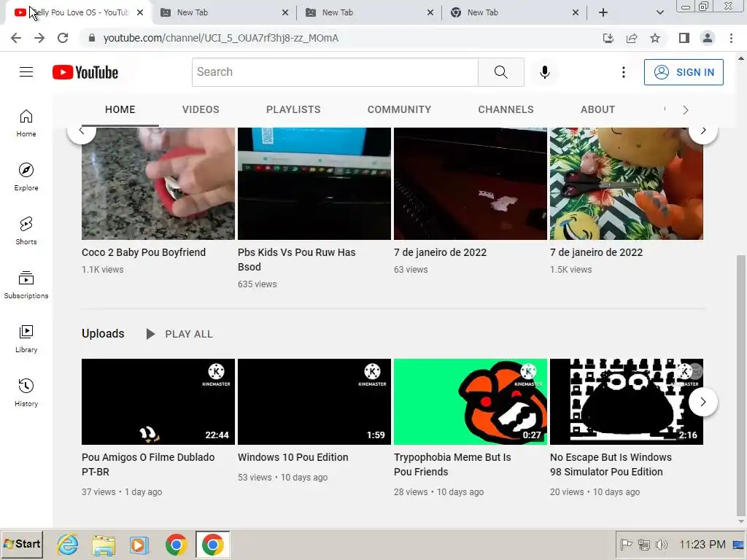Screen dimensions: 747x560
Task: Reload the YouTube page
Action: pyautogui.click(x=63, y=38)
